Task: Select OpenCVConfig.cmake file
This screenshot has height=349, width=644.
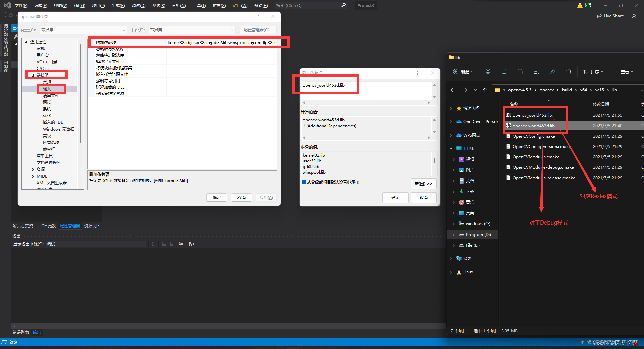Action: click(533, 136)
